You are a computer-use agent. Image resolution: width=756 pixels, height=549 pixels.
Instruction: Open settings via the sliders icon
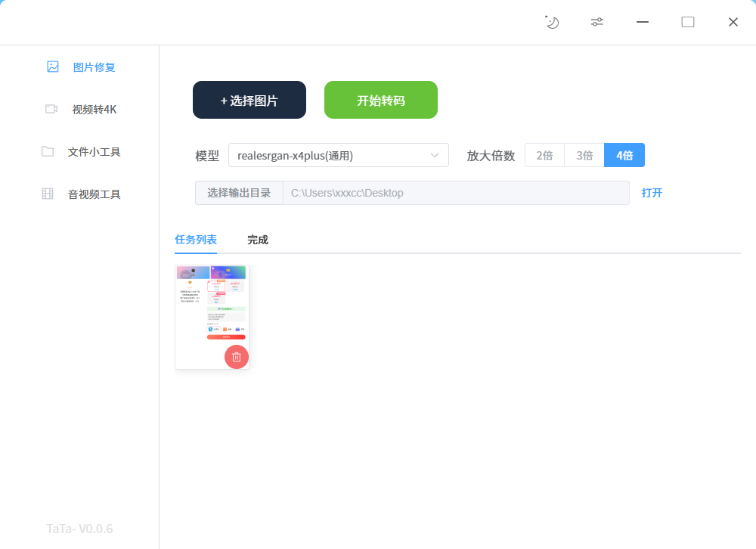[596, 22]
